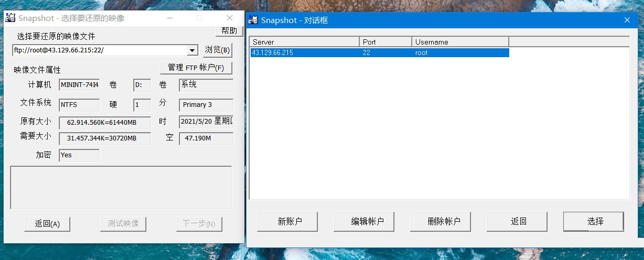Image resolution: width=644 pixels, height=260 pixels.
Task: Minimize the Snapshot restore image window
Action: click(x=170, y=18)
